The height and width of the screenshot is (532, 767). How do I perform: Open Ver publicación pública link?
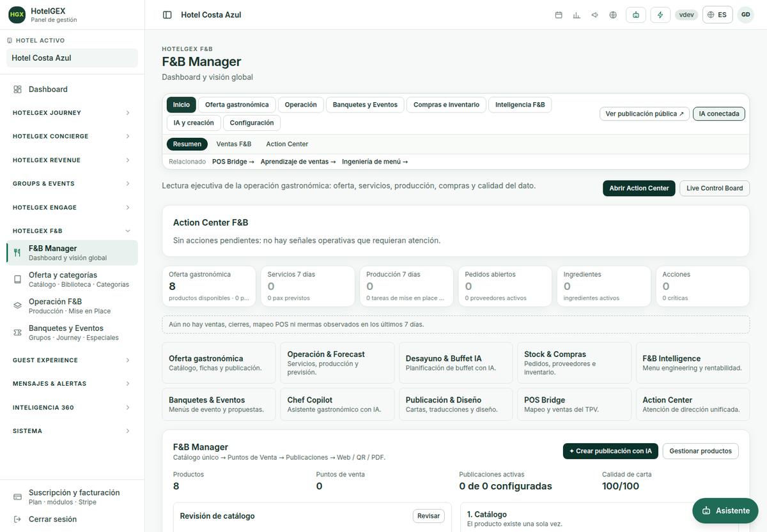coord(645,114)
